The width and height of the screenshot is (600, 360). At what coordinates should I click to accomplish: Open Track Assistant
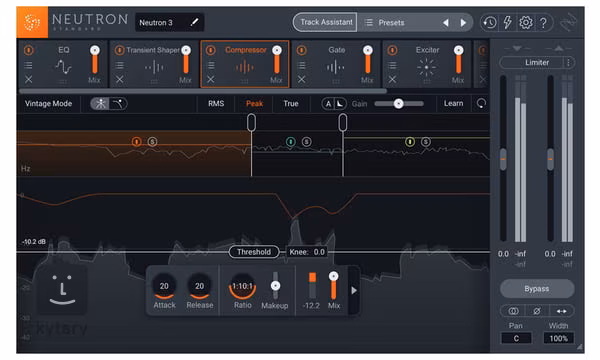326,22
